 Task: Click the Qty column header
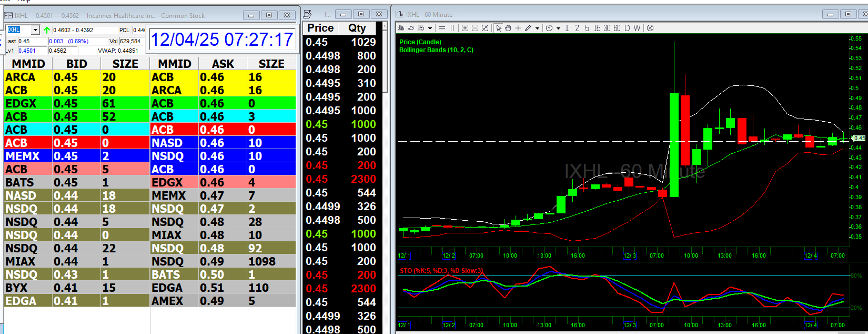point(357,28)
